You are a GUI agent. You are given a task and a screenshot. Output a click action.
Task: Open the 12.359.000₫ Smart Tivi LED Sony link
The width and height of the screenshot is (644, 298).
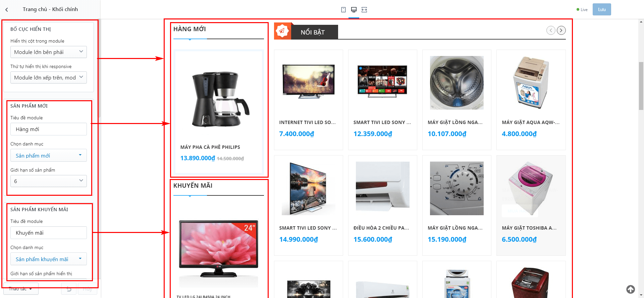pyautogui.click(x=382, y=122)
